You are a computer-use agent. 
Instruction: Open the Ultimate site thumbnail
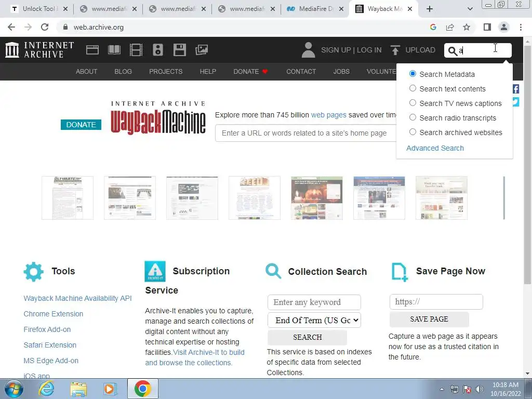pyautogui.click(x=68, y=198)
